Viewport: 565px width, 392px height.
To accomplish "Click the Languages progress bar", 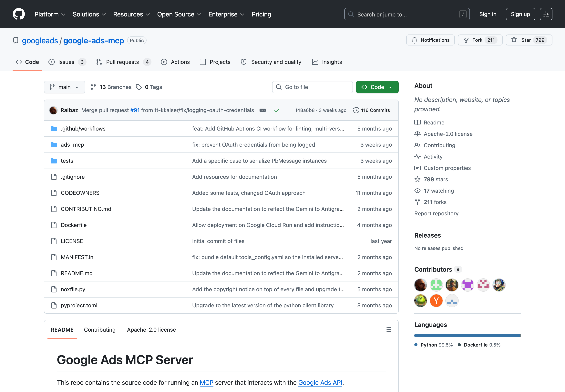I will [467, 336].
